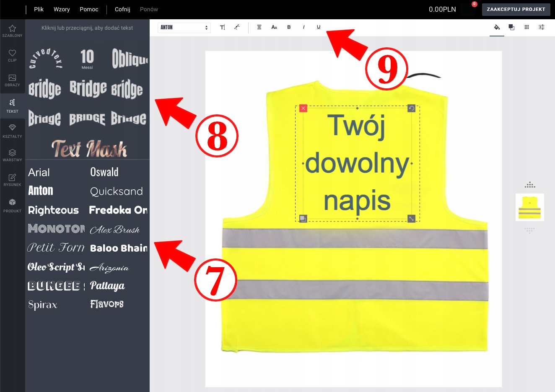Add the all-caps BRIDGE text preset
Screen dimensions: 555x392
87,119
